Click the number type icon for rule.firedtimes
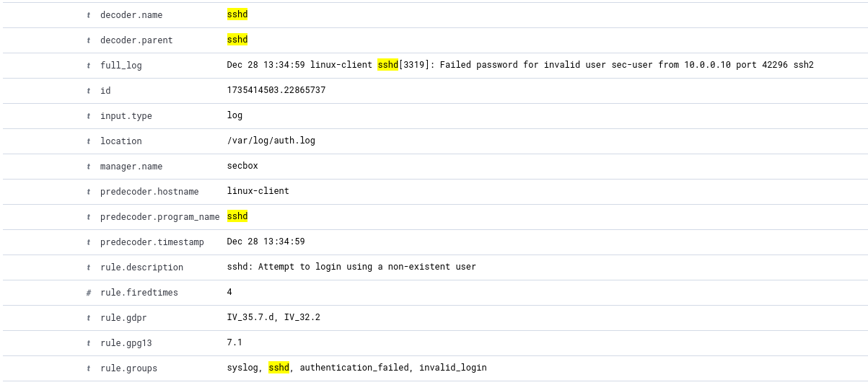Image resolution: width=868 pixels, height=385 pixels. pos(89,293)
